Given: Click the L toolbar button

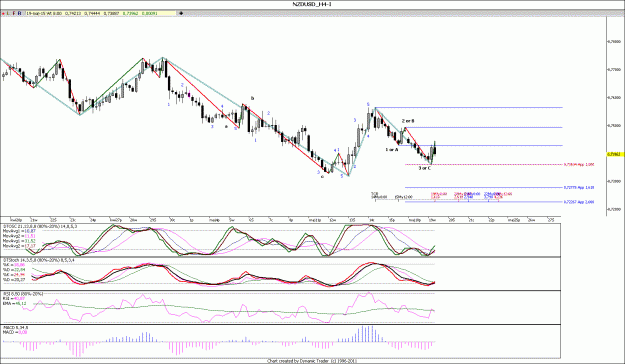Looking at the screenshot, I should click(8, 13).
